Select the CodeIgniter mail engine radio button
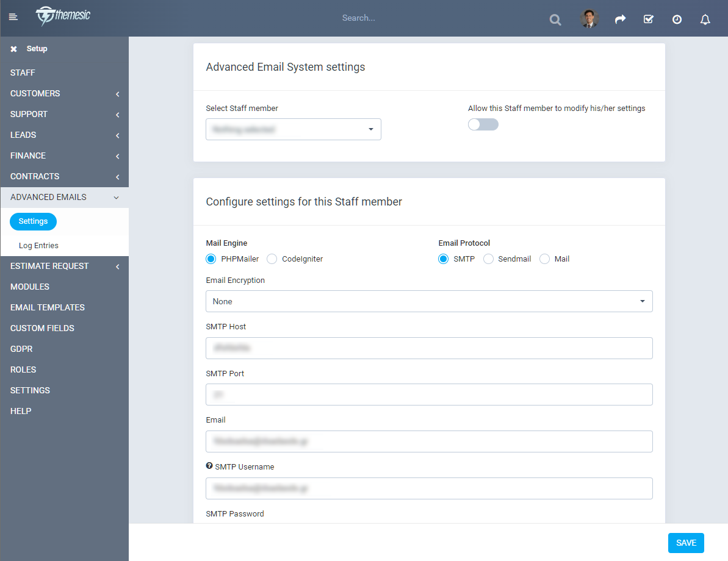Viewport: 728px width, 561px height. click(272, 259)
